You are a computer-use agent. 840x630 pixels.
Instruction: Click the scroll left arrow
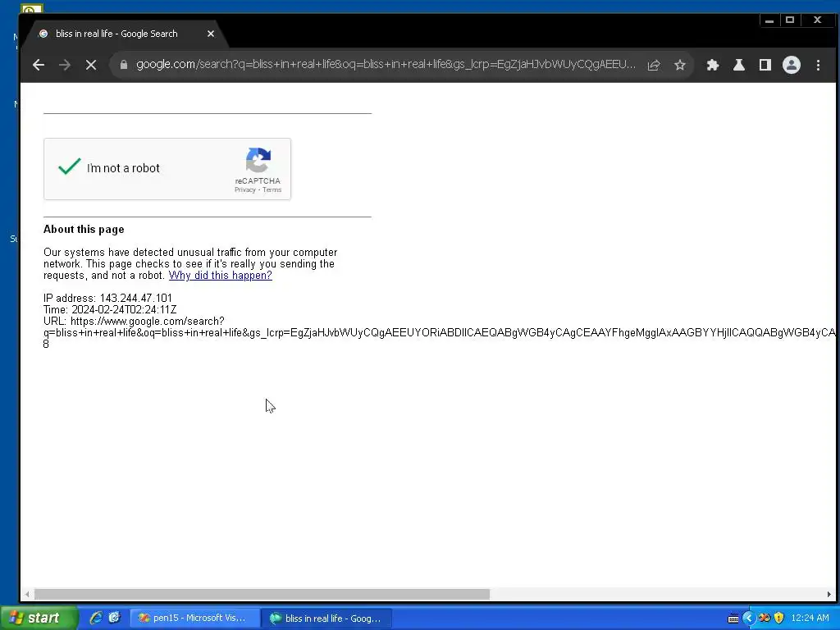click(x=27, y=594)
